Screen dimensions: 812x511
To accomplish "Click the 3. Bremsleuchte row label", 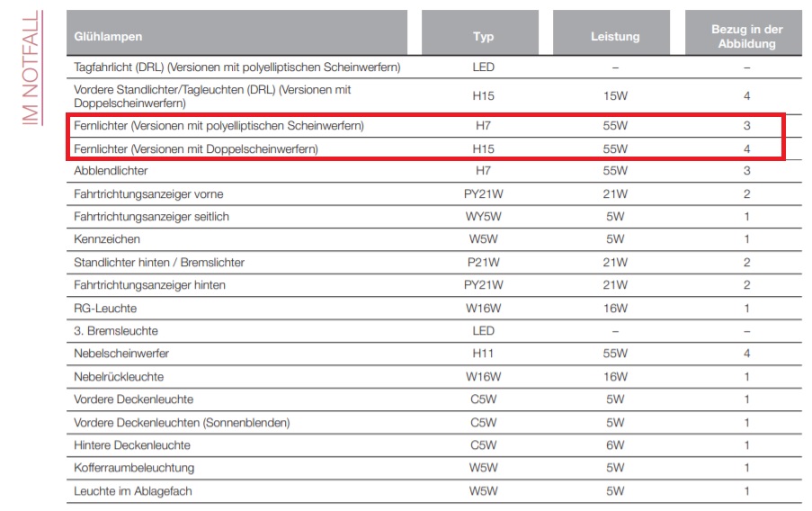I will 116,331.
